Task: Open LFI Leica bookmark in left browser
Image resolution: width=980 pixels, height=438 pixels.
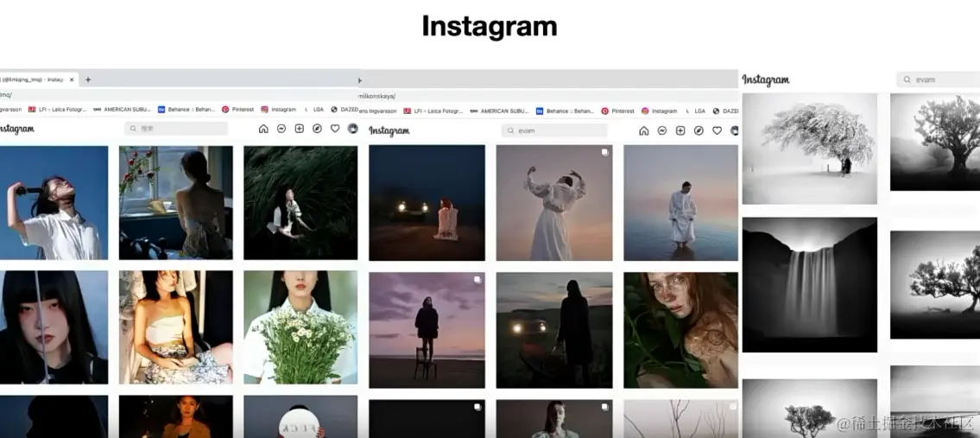Action: point(58,109)
